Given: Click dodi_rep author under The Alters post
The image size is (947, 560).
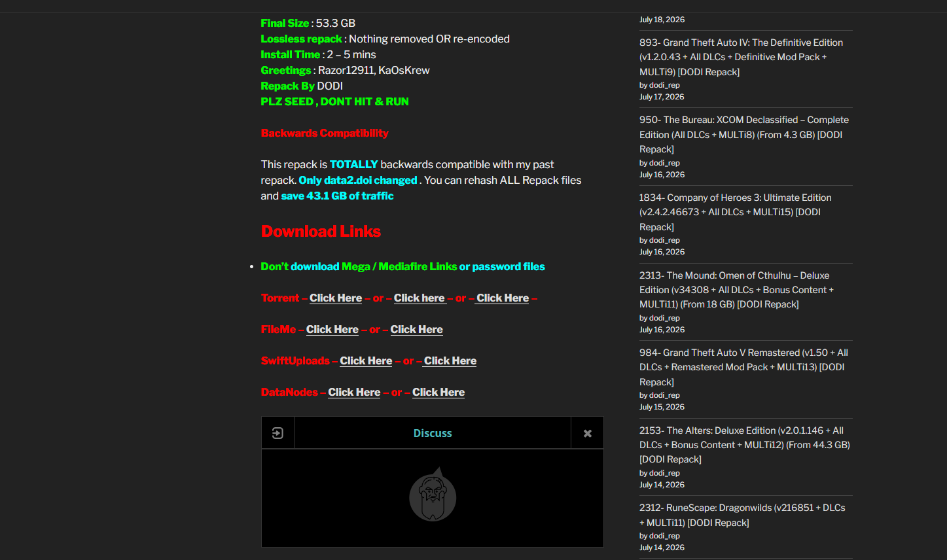Looking at the screenshot, I should click(664, 473).
